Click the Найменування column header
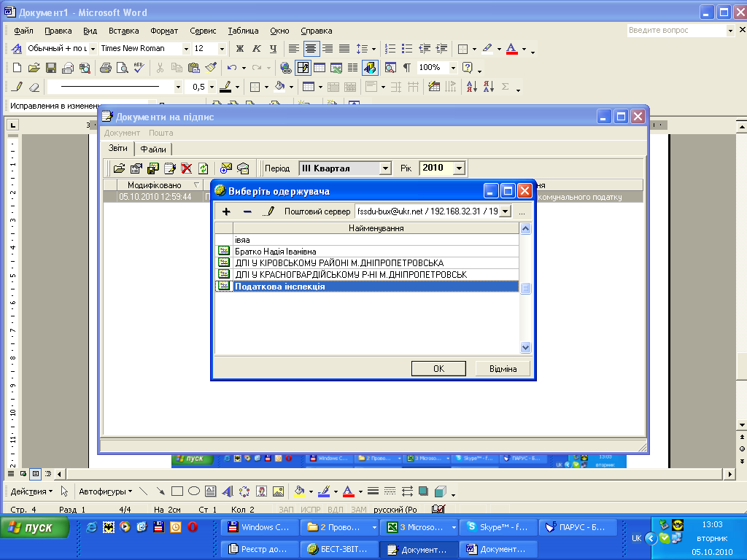The width and height of the screenshot is (747, 560). 376,228
